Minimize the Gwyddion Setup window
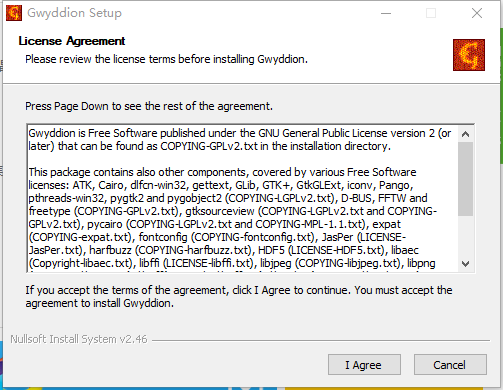The image size is (503, 390). click(x=386, y=13)
